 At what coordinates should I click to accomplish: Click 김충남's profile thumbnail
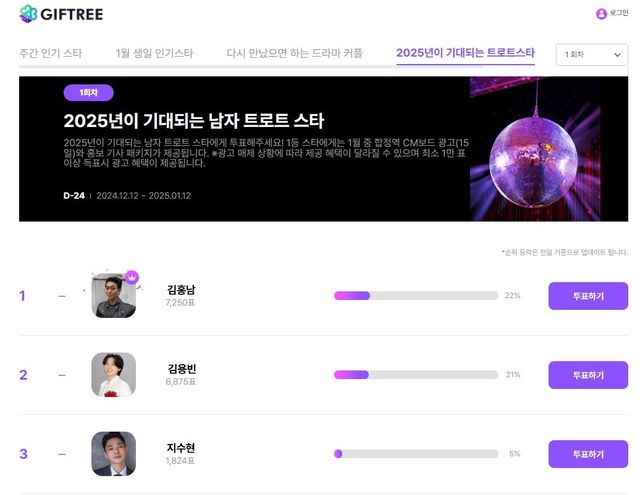pyautogui.click(x=113, y=295)
